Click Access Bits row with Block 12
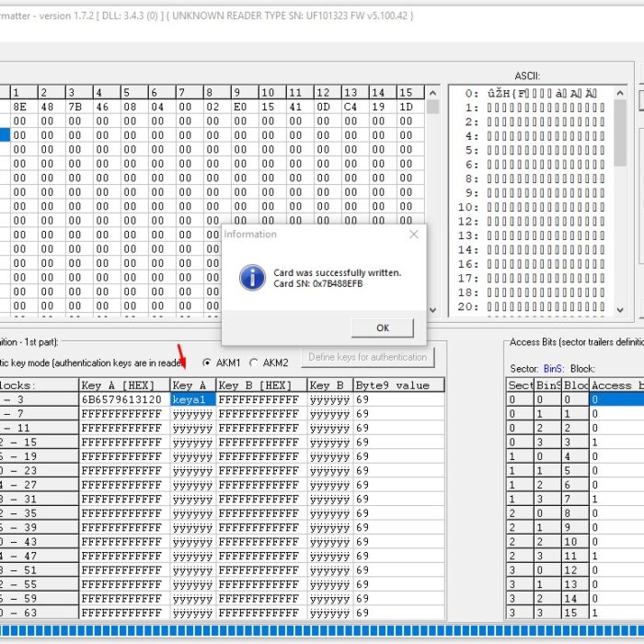Viewport: 644px width, 644px height. point(575,570)
